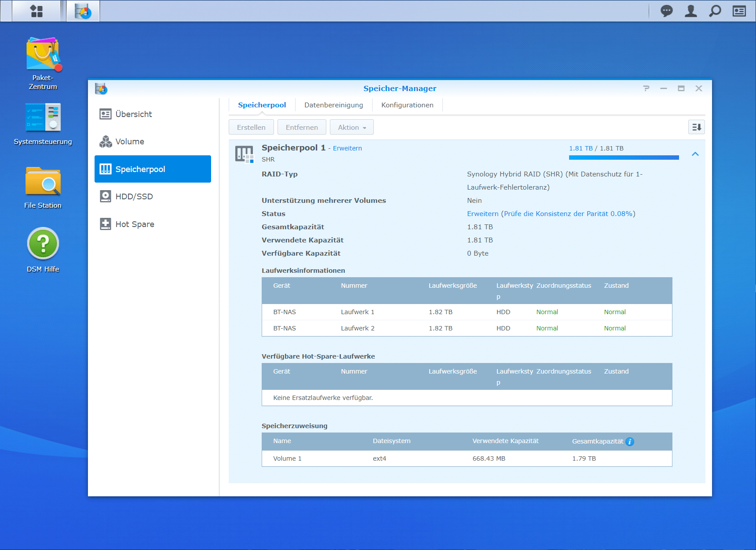This screenshot has height=550, width=756.
Task: Collapse the Speicherpool 1 details chevron
Action: [x=695, y=154]
